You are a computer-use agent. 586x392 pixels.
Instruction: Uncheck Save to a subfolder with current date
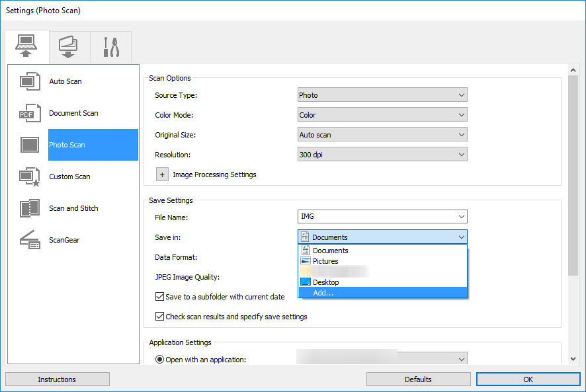tap(159, 296)
